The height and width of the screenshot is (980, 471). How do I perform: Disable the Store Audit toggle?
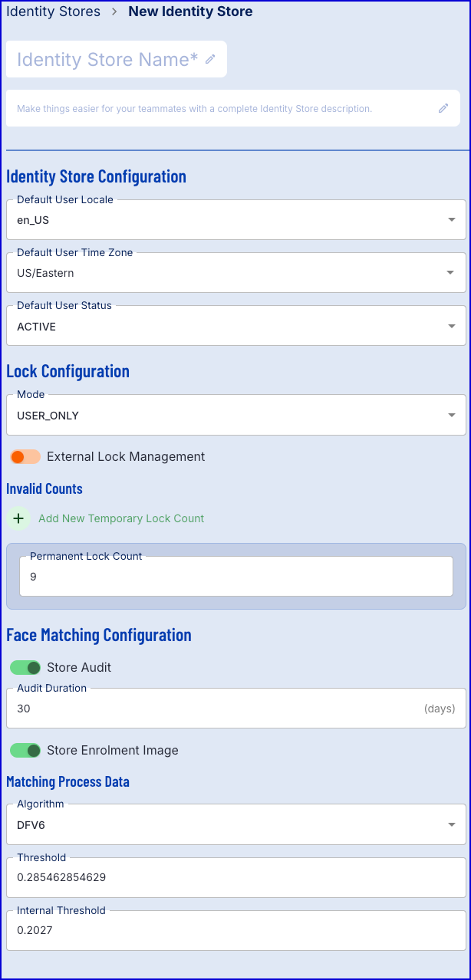25,668
